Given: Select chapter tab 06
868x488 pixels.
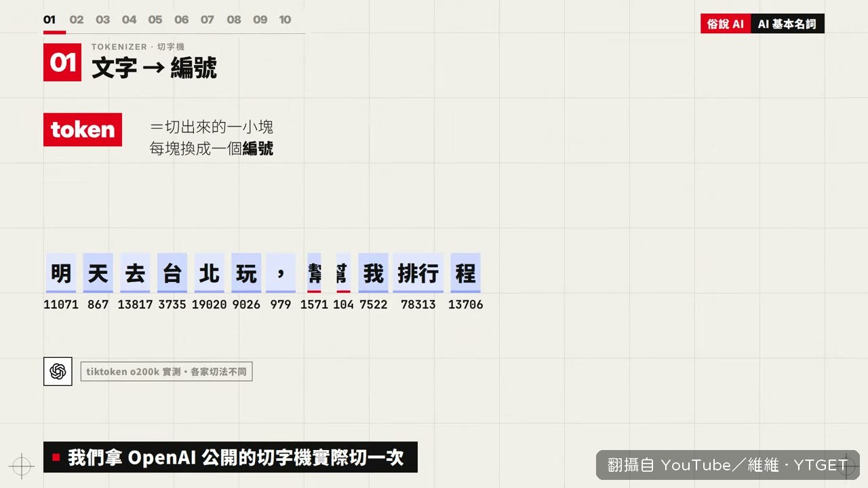Looking at the screenshot, I should [182, 20].
